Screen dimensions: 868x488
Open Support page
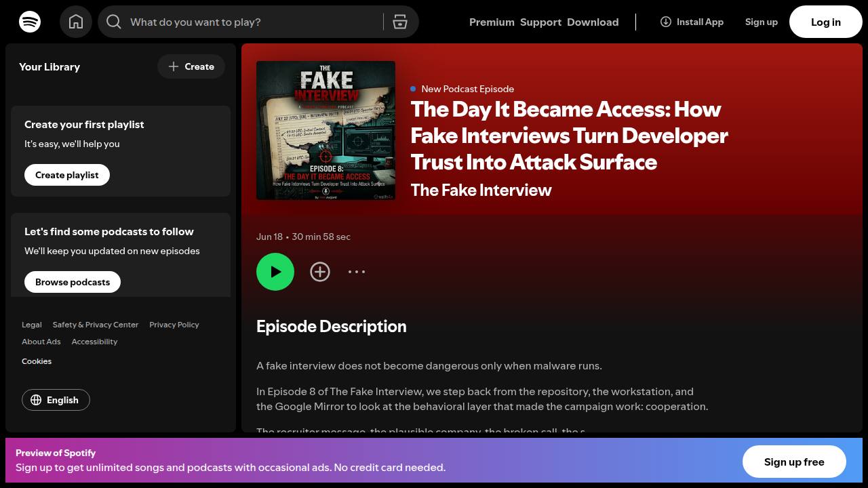[540, 22]
